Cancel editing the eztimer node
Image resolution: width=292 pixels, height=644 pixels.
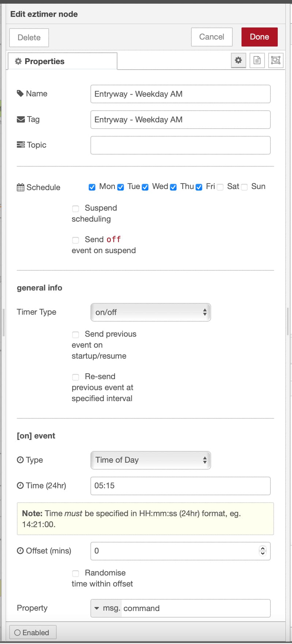(211, 37)
